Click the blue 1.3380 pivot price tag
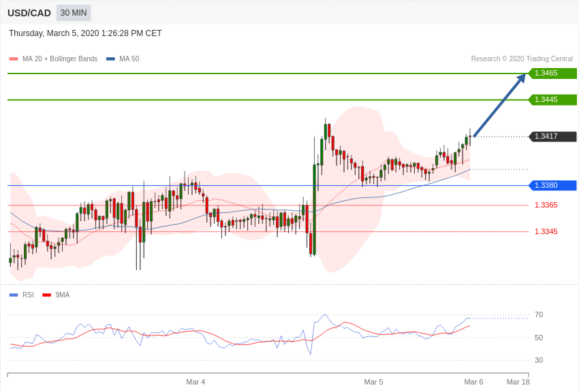The height and width of the screenshot is (392, 579). [x=553, y=185]
